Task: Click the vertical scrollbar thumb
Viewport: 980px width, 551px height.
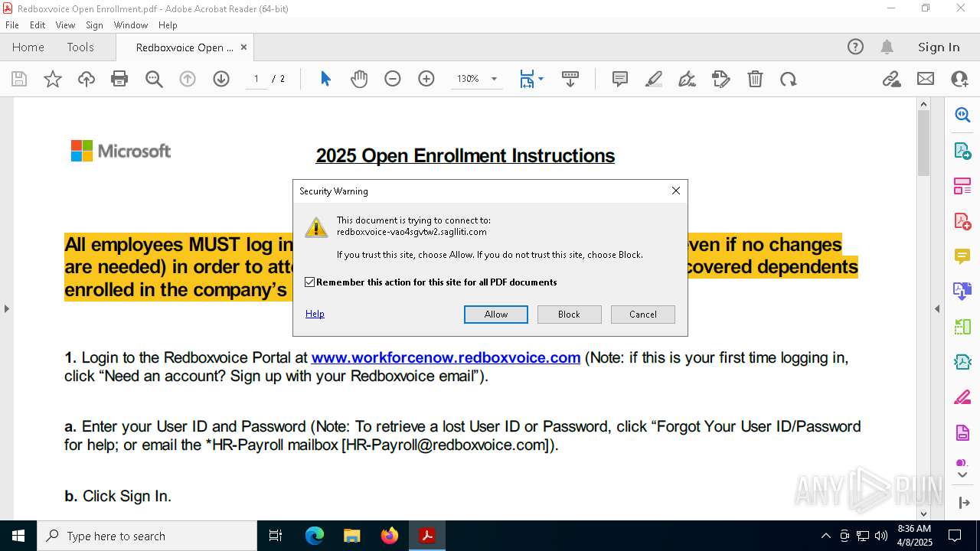Action: (x=923, y=143)
